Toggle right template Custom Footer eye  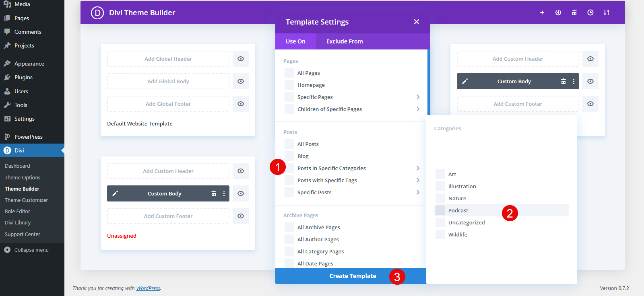pyautogui.click(x=590, y=104)
